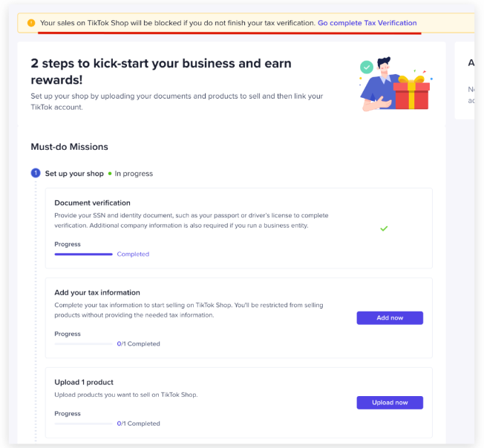Click the blue step 1 circle icon

pos(36,174)
